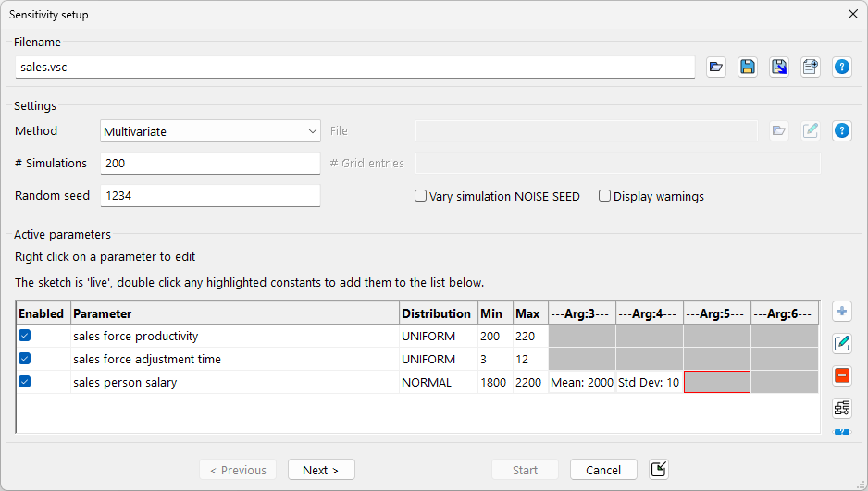Remove selected parameter with red minus icon
Viewport: 868px width, 491px height.
pos(842,375)
